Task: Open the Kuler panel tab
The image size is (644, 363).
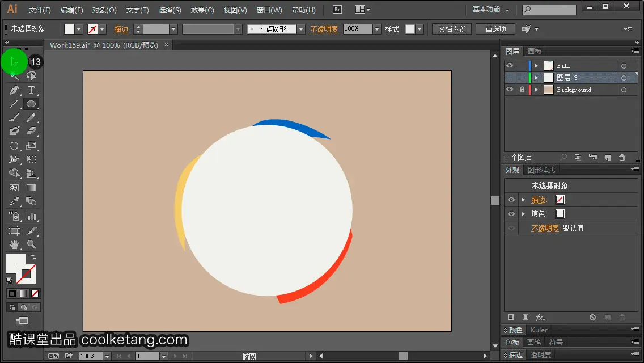Action: pyautogui.click(x=539, y=330)
